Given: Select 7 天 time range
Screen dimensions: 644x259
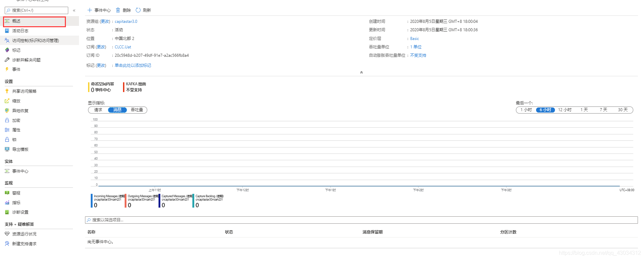Looking at the screenshot, I should [x=604, y=110].
